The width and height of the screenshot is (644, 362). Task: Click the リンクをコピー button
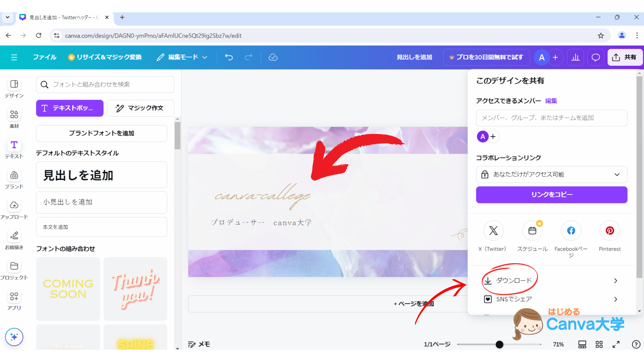[x=551, y=195]
